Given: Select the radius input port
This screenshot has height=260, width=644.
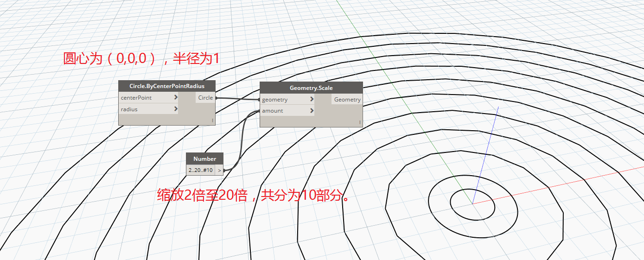Looking at the screenshot, I should (x=149, y=109).
